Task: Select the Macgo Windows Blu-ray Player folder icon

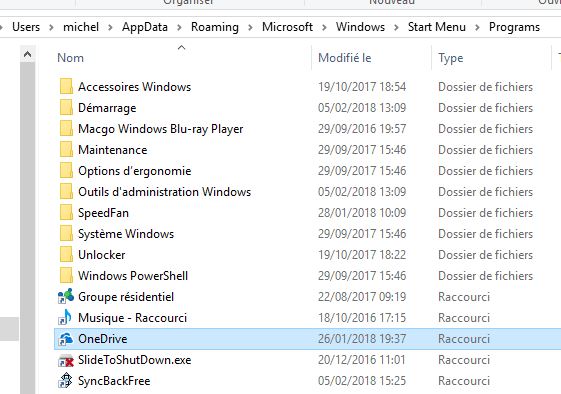Action: click(x=66, y=128)
